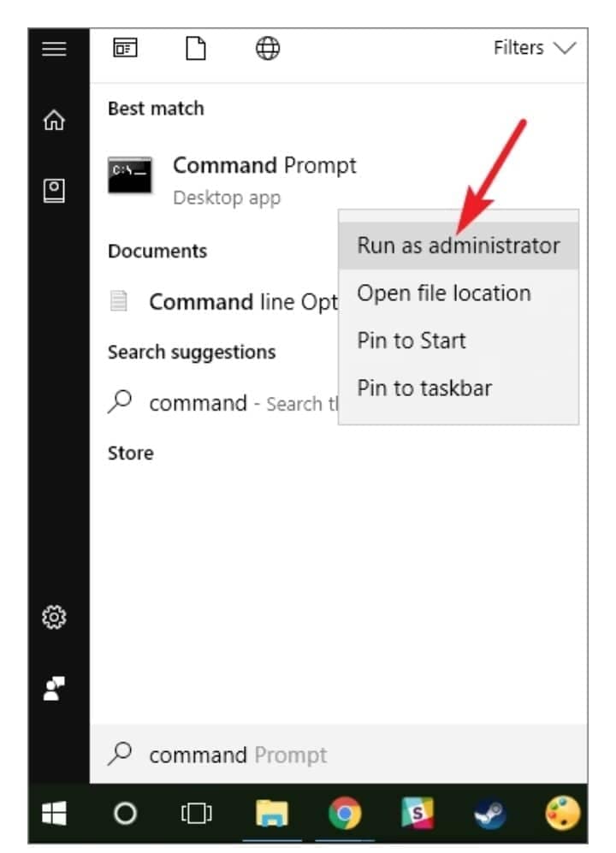Open Cortana circle icon on taskbar

tap(125, 813)
